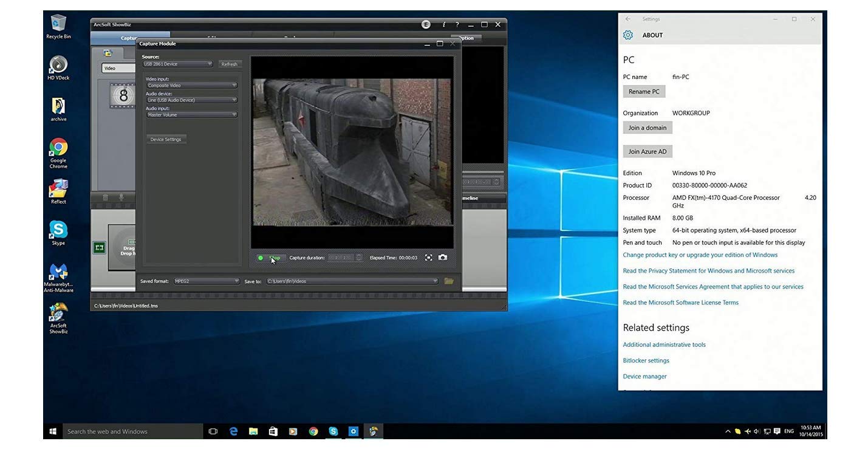Open the Save to folder browse icon
868x452 pixels.
[449, 281]
